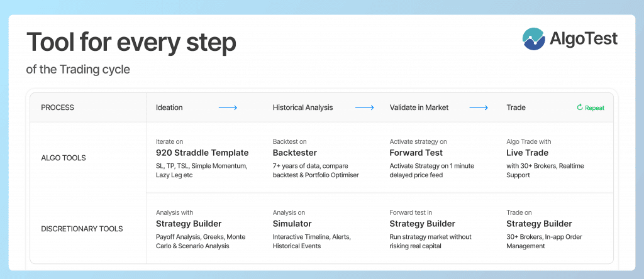Open Strategy Builder under Trade on
Screen dimensions: 644x279
[539, 224]
